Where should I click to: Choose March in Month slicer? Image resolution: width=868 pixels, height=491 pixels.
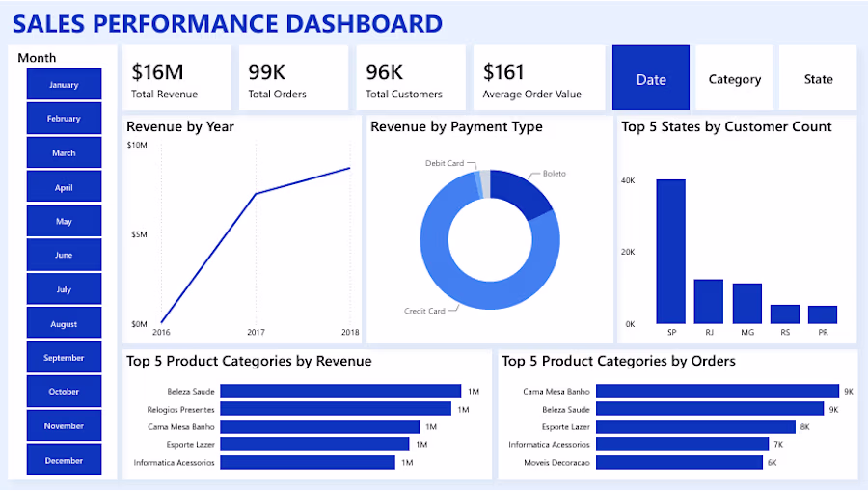tap(65, 152)
